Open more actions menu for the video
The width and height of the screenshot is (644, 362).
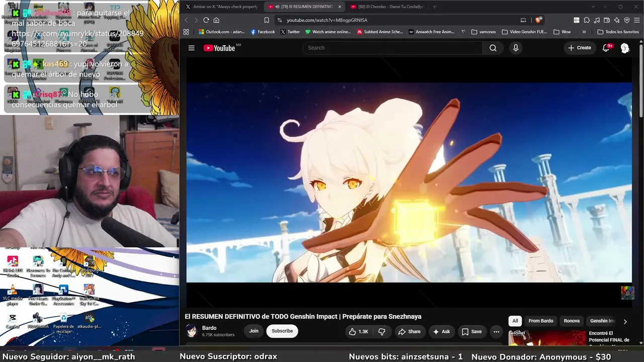click(x=496, y=331)
